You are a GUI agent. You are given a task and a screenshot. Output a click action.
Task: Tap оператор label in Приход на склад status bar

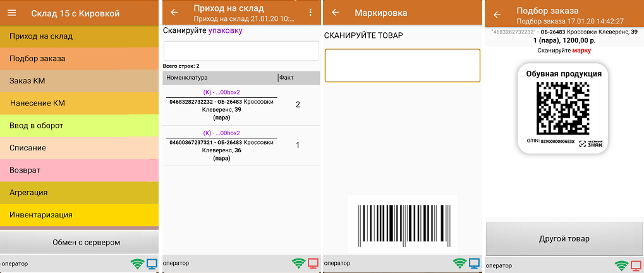tap(176, 263)
